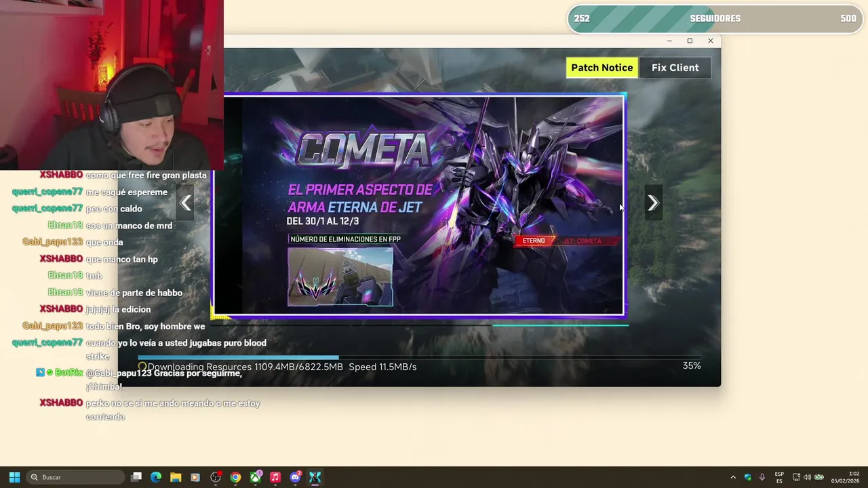Close the launcher window
Screen dimensions: 868x488
tap(711, 41)
